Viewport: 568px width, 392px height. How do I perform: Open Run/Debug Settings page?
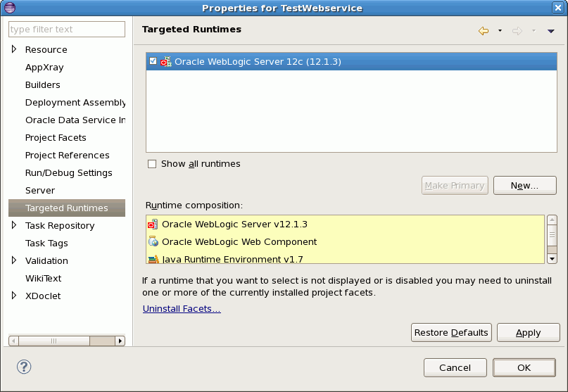pos(69,173)
